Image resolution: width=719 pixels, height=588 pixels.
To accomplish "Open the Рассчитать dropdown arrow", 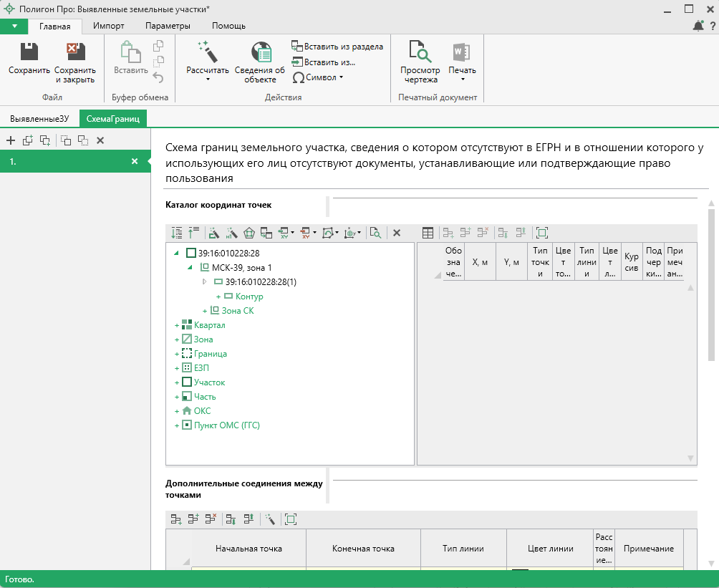I will point(208,79).
